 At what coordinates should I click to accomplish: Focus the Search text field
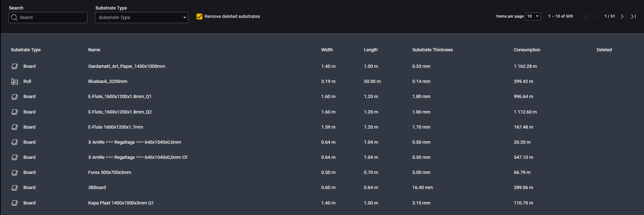52,18
